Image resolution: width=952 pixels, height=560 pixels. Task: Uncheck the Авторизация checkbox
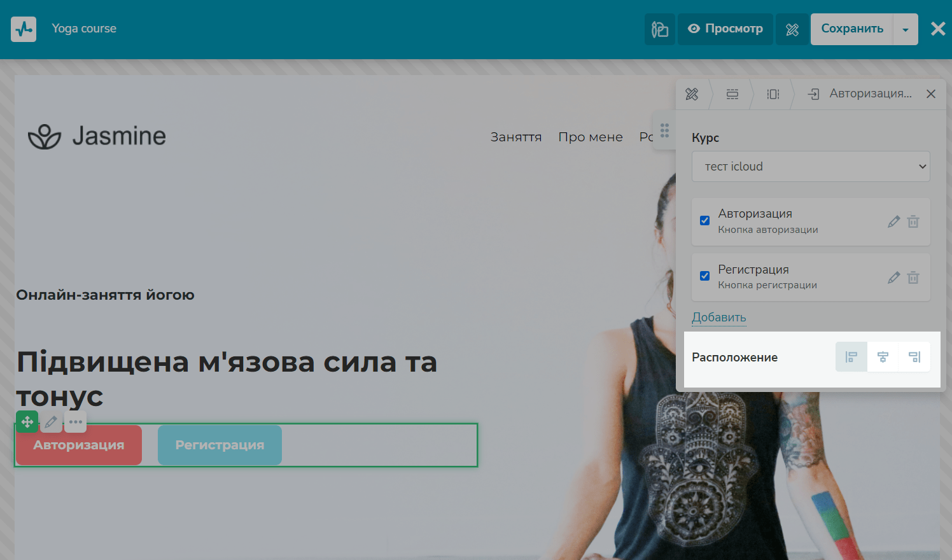(x=704, y=221)
